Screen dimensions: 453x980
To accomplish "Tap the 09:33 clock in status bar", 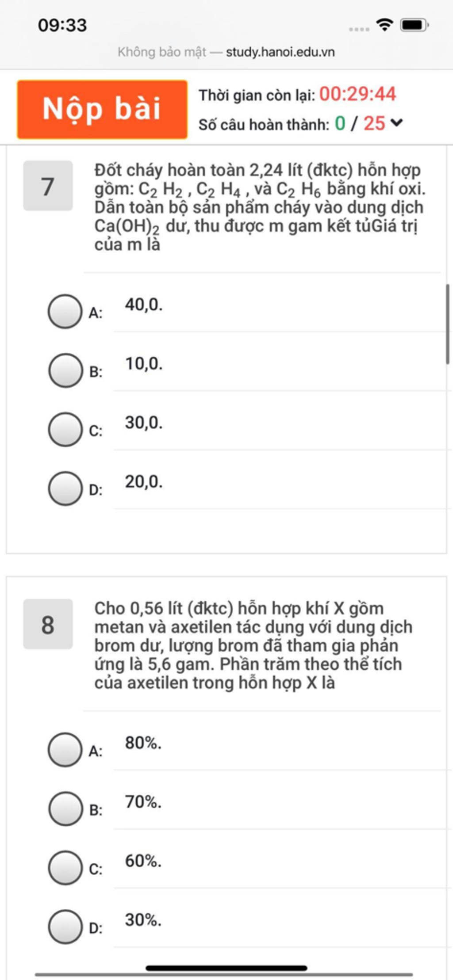I will click(62, 25).
